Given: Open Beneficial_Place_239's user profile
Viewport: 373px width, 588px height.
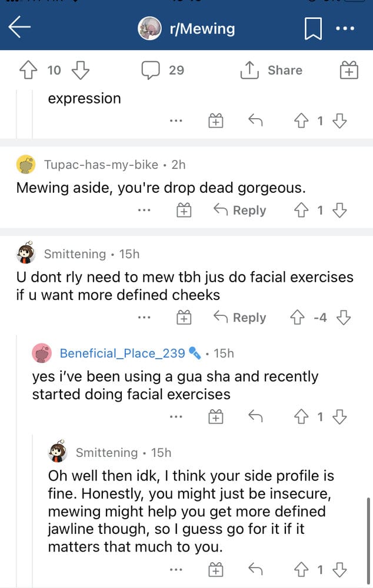Looking at the screenshot, I should (122, 353).
